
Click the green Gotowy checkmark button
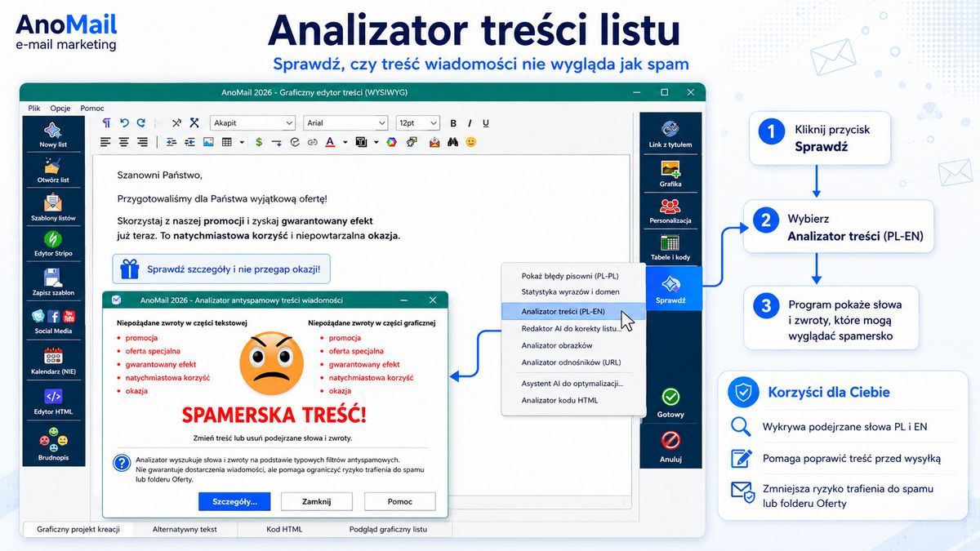(670, 402)
